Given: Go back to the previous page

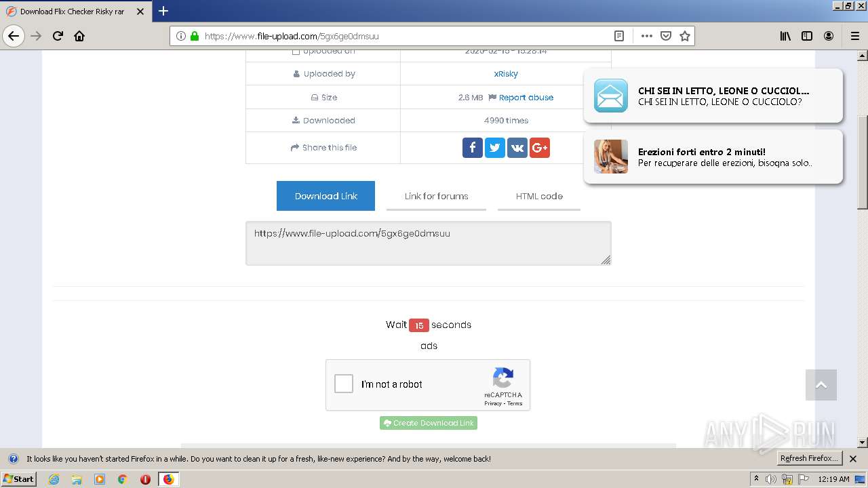Looking at the screenshot, I should [14, 36].
